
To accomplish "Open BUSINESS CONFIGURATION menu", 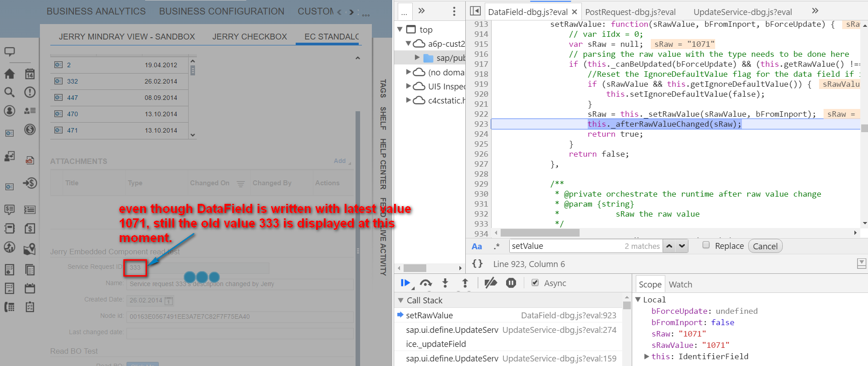I will tap(222, 11).
